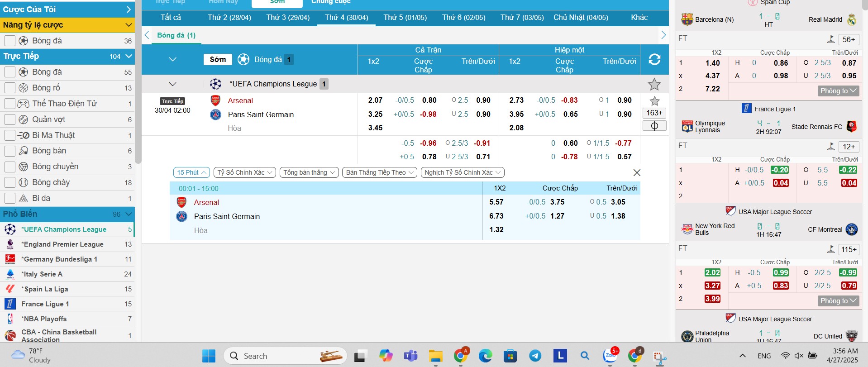Screen dimensions: 868x367
Task: Open Telegram from the taskbar
Action: (535, 356)
